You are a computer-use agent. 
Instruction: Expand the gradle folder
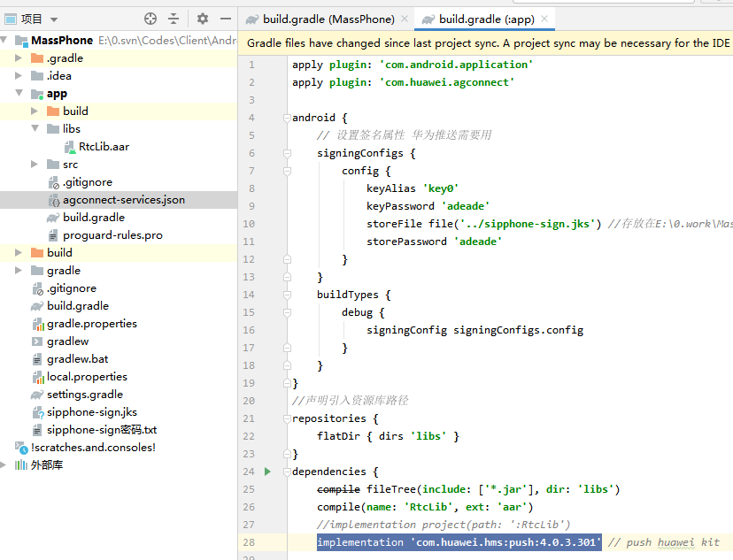coord(19,271)
